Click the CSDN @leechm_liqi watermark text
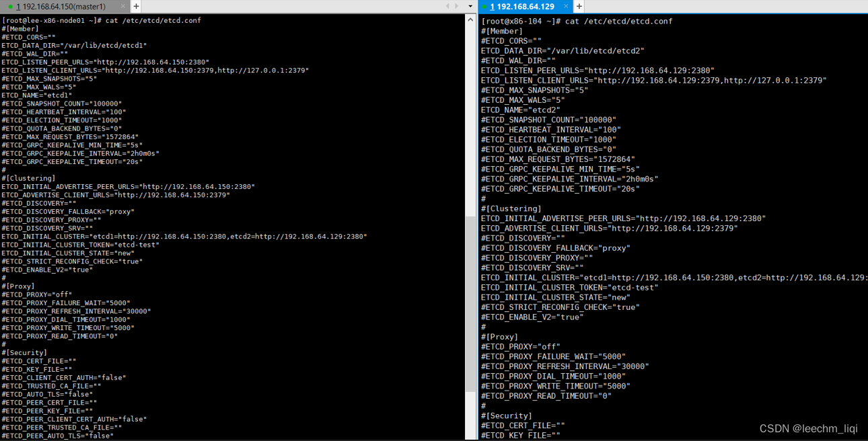 [x=807, y=428]
